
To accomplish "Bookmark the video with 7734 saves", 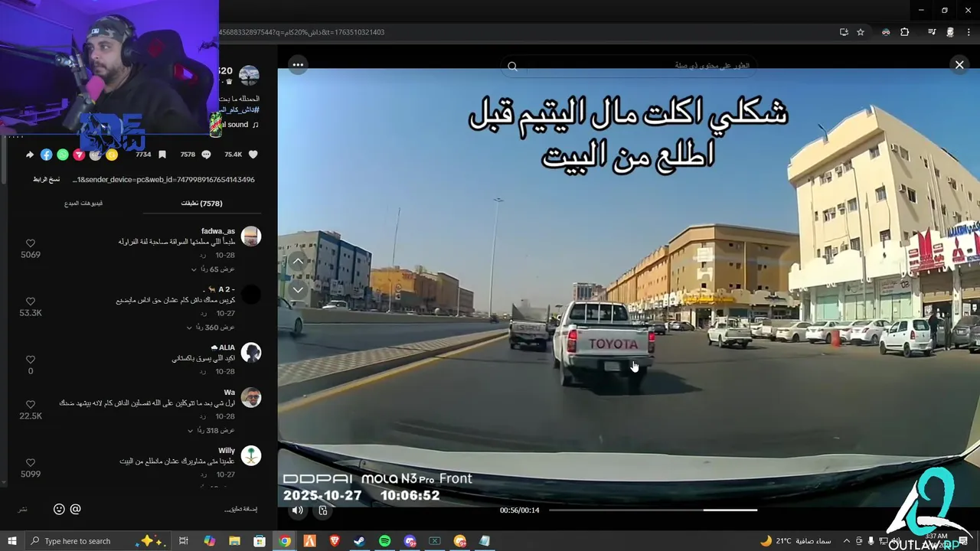I will 162,155.
